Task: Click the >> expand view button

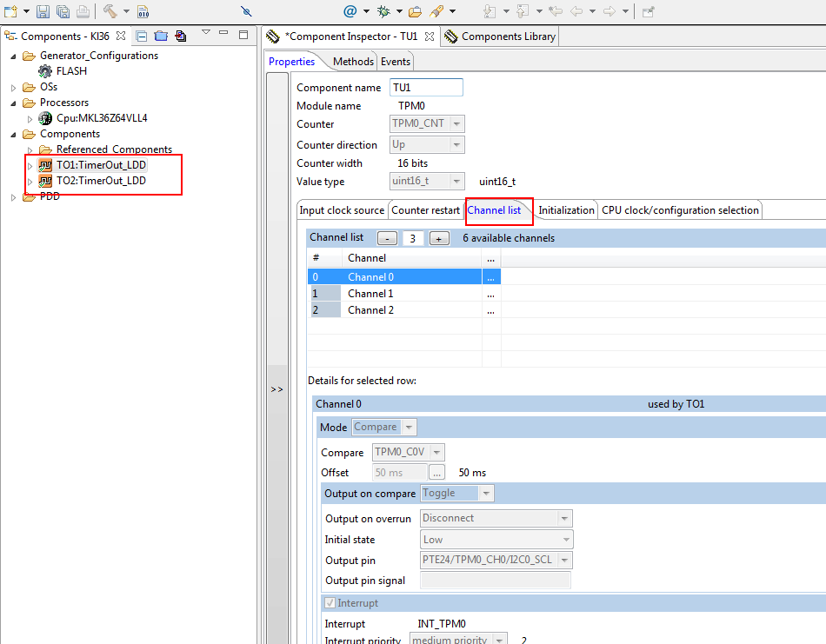Action: 277,389
